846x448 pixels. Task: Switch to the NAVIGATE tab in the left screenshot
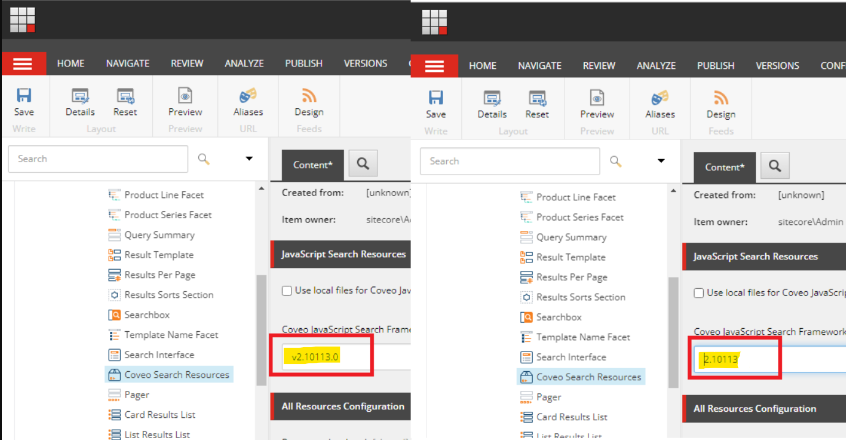click(128, 63)
